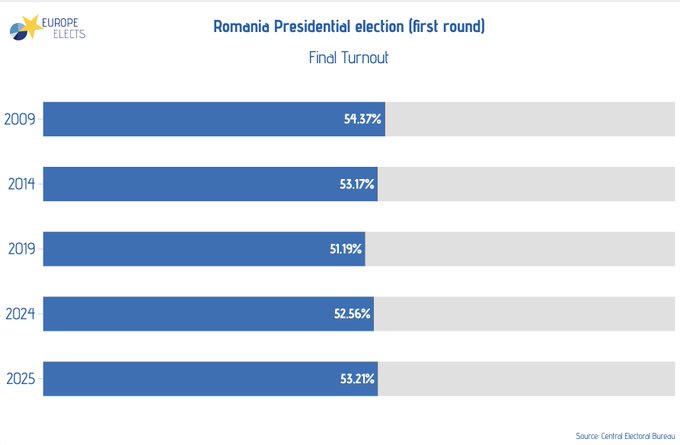Click the blue 2009 turnout bar
The width and height of the screenshot is (680, 445).
pos(190,119)
